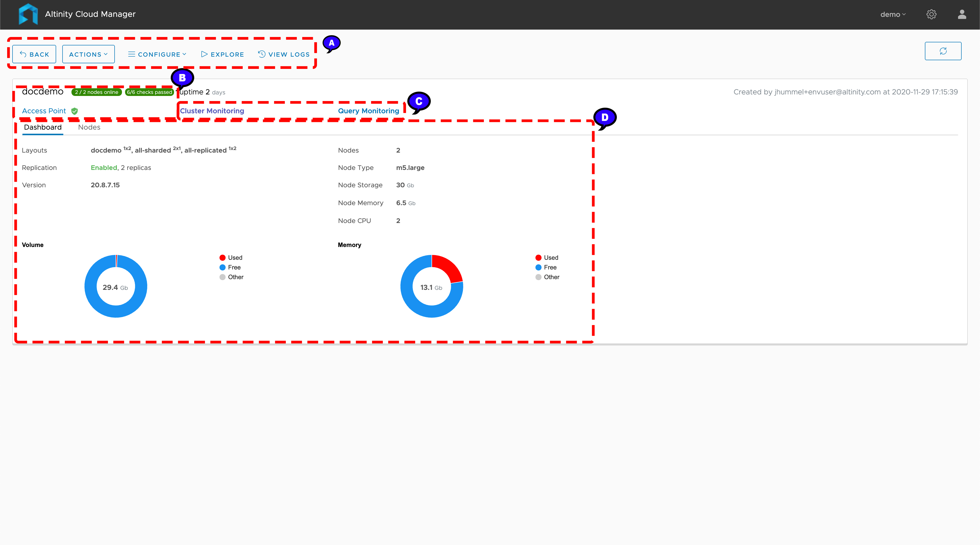The image size is (980, 545).
Task: Click the all-replicated layout text
Action: click(205, 150)
